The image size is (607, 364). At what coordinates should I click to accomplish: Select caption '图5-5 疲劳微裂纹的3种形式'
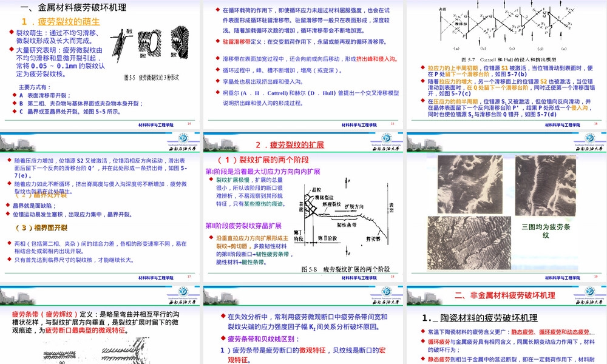151,78
